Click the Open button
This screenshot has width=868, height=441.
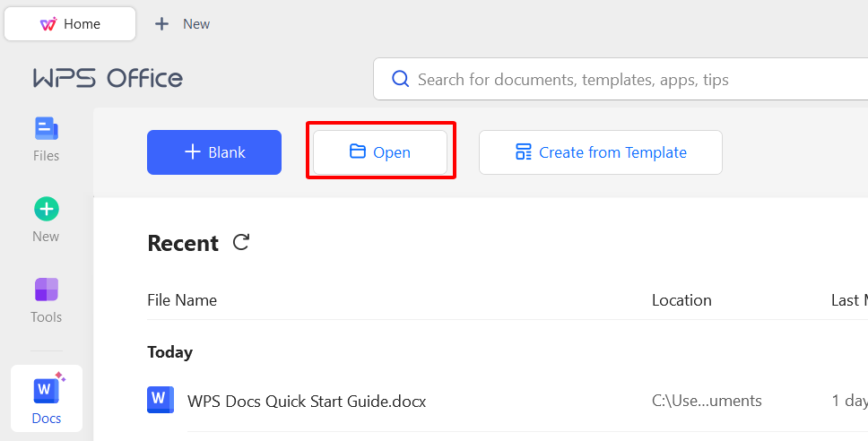[380, 152]
